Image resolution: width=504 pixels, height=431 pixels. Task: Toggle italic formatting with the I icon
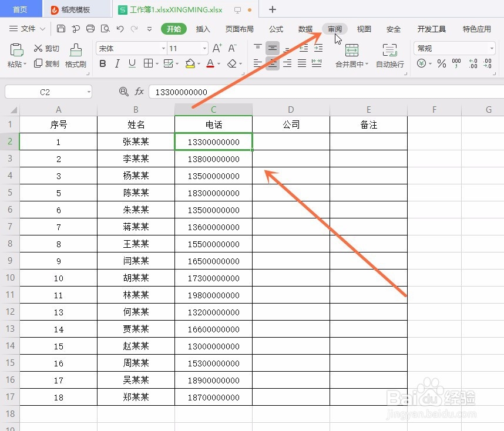pyautogui.click(x=117, y=63)
